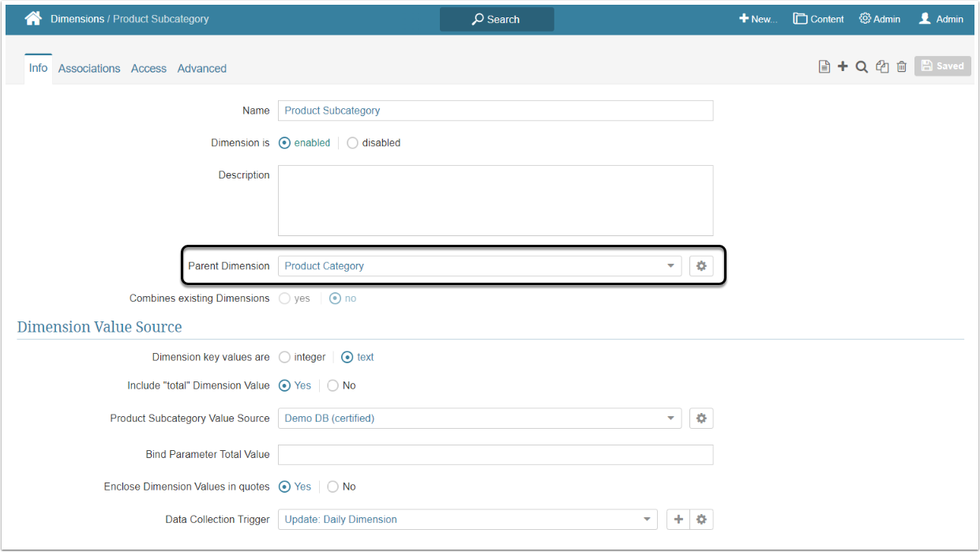Open the Advanced tab
Viewport: 980px width, 552px height.
pyautogui.click(x=201, y=69)
